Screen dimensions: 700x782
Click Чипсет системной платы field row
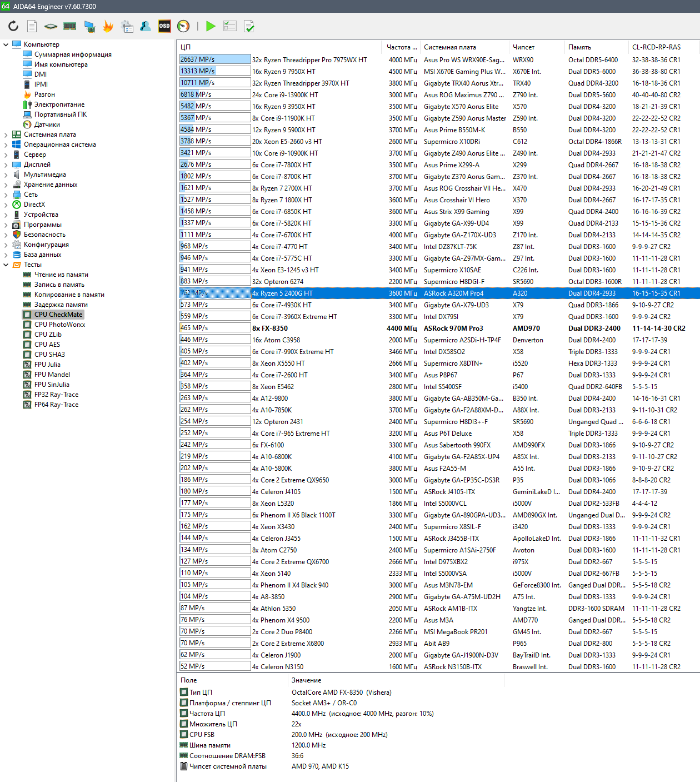click(340, 766)
